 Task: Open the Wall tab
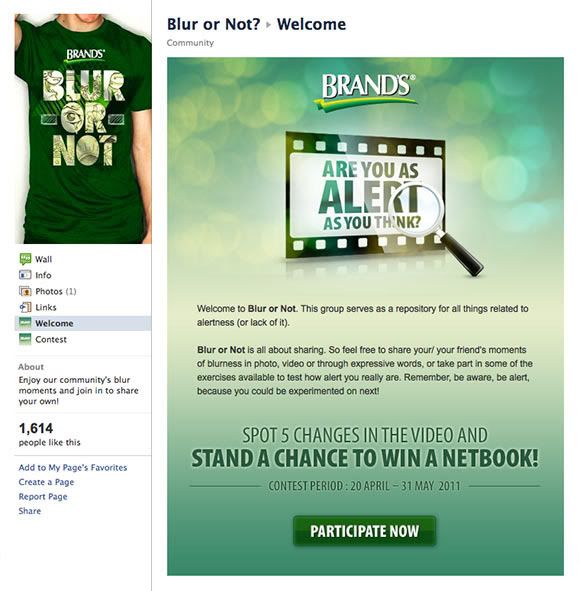pos(43,259)
